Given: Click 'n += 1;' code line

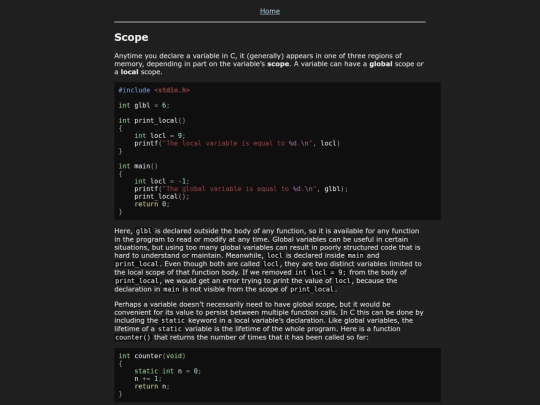Looking at the screenshot, I should click(x=148, y=378).
